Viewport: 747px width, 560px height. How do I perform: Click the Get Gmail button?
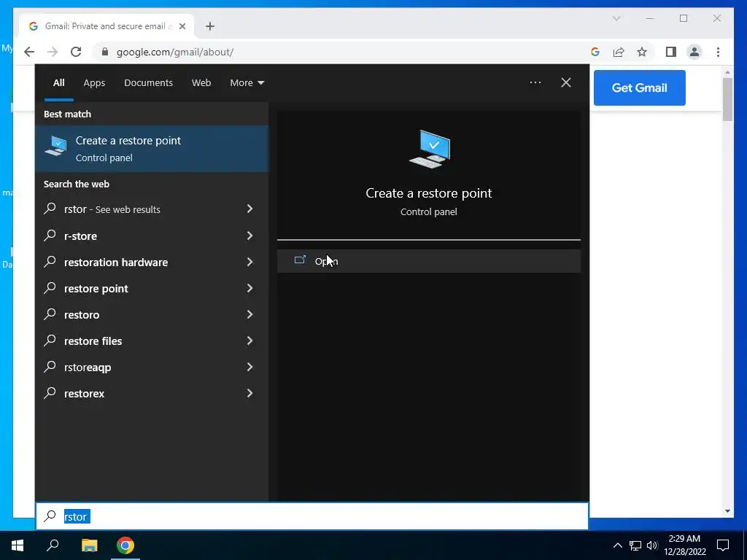(639, 87)
